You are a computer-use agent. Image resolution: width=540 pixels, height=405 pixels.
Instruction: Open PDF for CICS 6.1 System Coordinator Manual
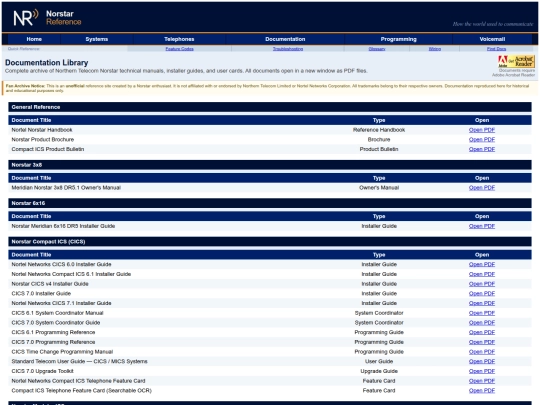(x=482, y=313)
